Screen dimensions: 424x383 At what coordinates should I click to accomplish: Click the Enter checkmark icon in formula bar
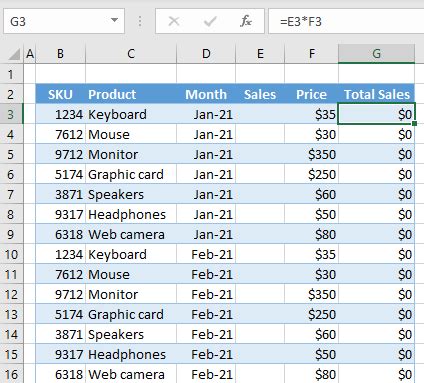click(210, 22)
